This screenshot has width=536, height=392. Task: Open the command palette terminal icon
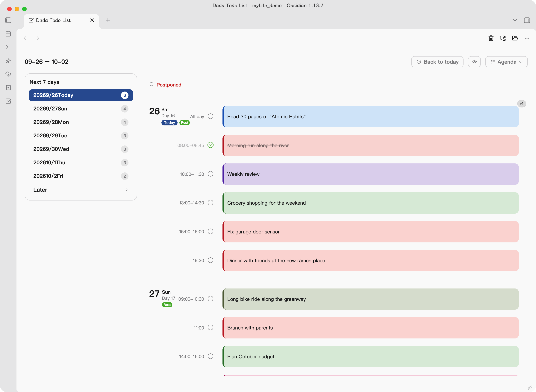(x=8, y=47)
